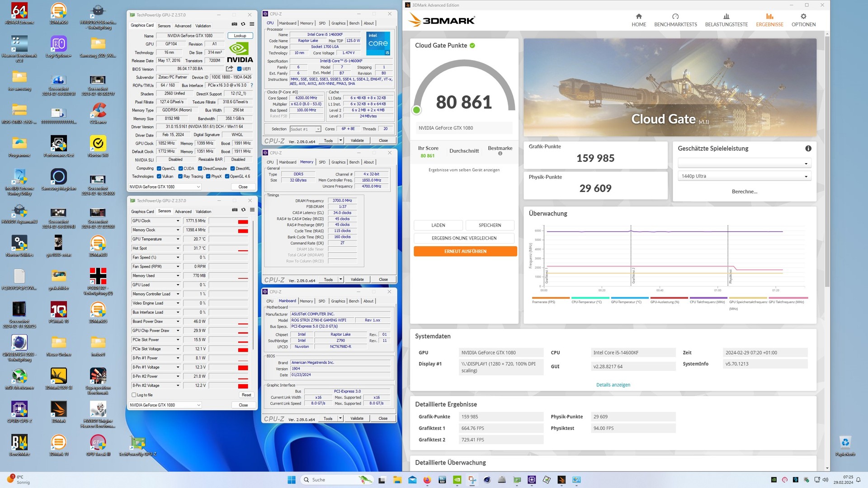Expand GPU selector dropdown in GPU-Z Sensors window
The width and height of the screenshot is (868, 488).
click(x=165, y=405)
